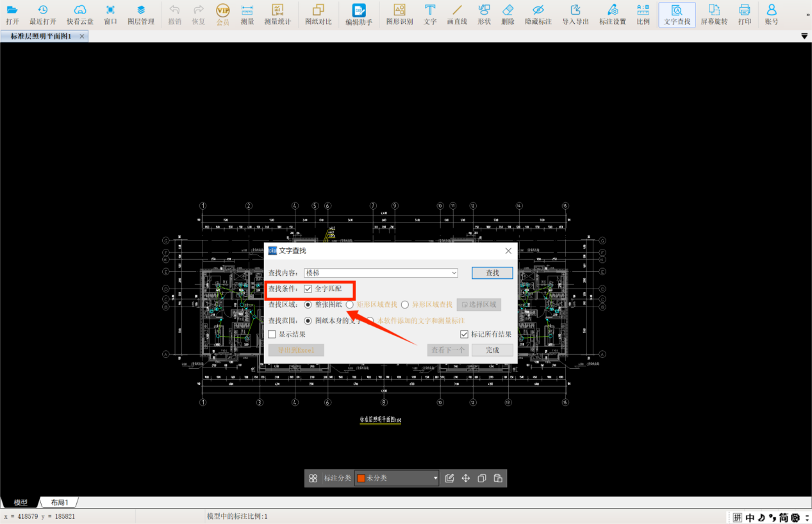Select the 图纸本身的文字 scope radio

[308, 320]
